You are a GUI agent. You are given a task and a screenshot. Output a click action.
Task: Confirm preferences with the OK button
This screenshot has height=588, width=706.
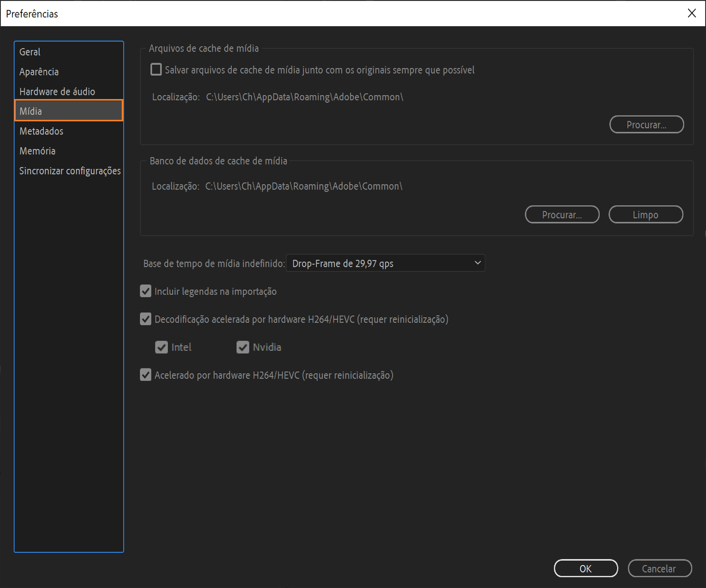[586, 568]
